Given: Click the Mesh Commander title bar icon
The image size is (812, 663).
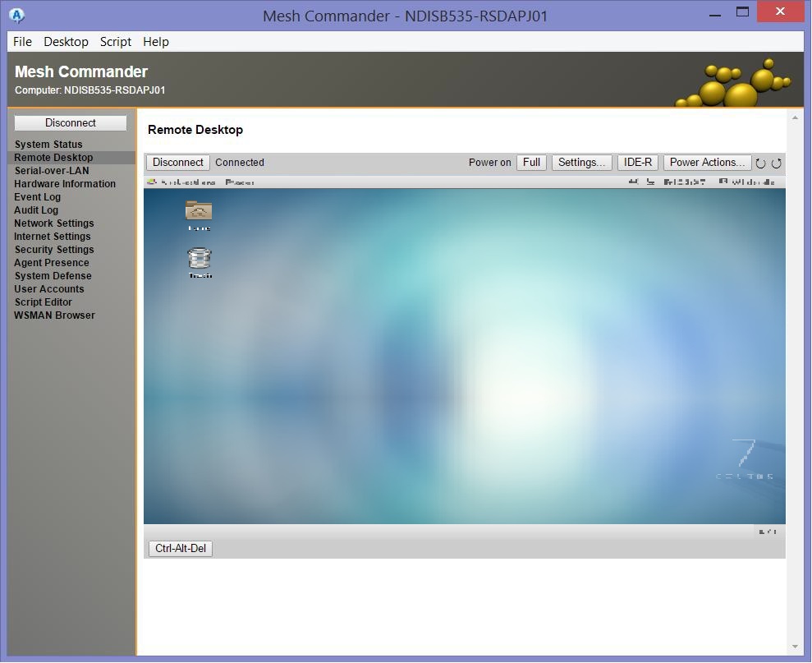Looking at the screenshot, I should [16, 16].
